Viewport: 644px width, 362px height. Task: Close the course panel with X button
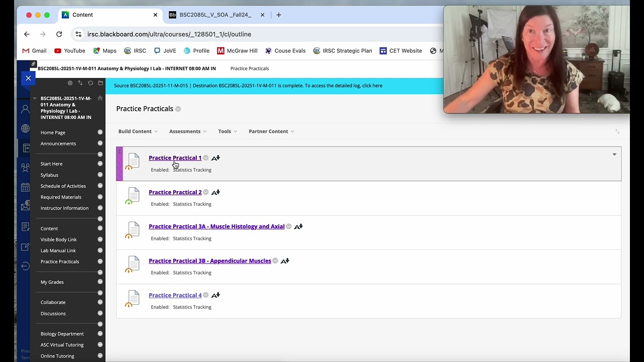point(28,78)
